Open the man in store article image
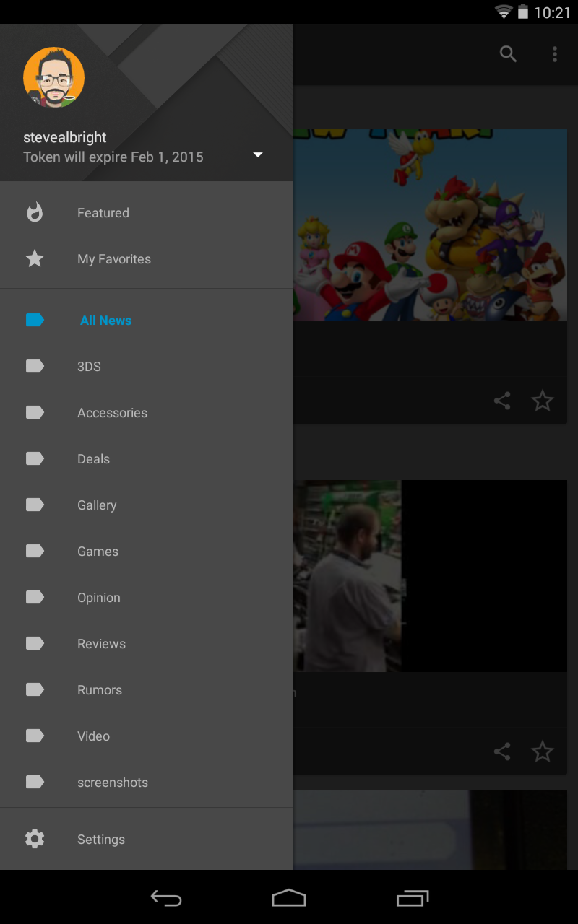Screen dimensions: 578x924 pos(430,576)
